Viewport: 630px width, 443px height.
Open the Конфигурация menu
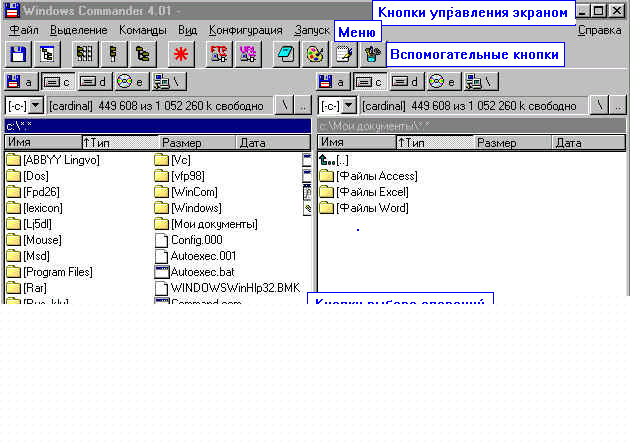[x=243, y=31]
